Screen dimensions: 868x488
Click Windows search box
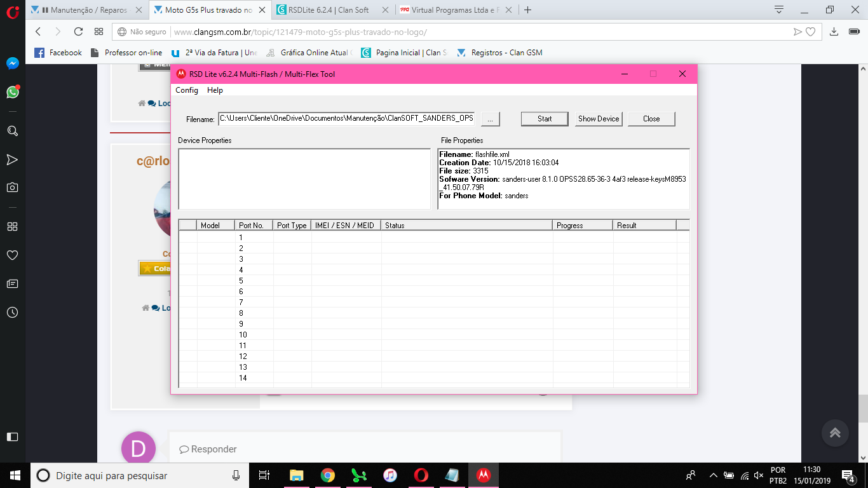tap(139, 475)
